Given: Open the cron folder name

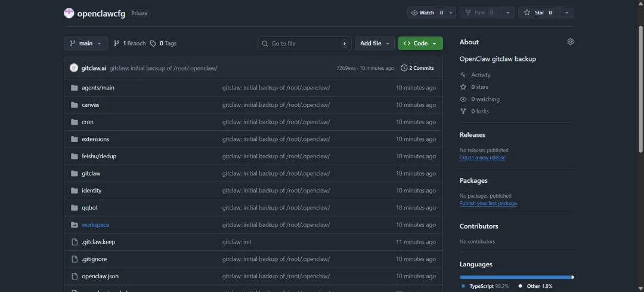Looking at the screenshot, I should coord(88,122).
